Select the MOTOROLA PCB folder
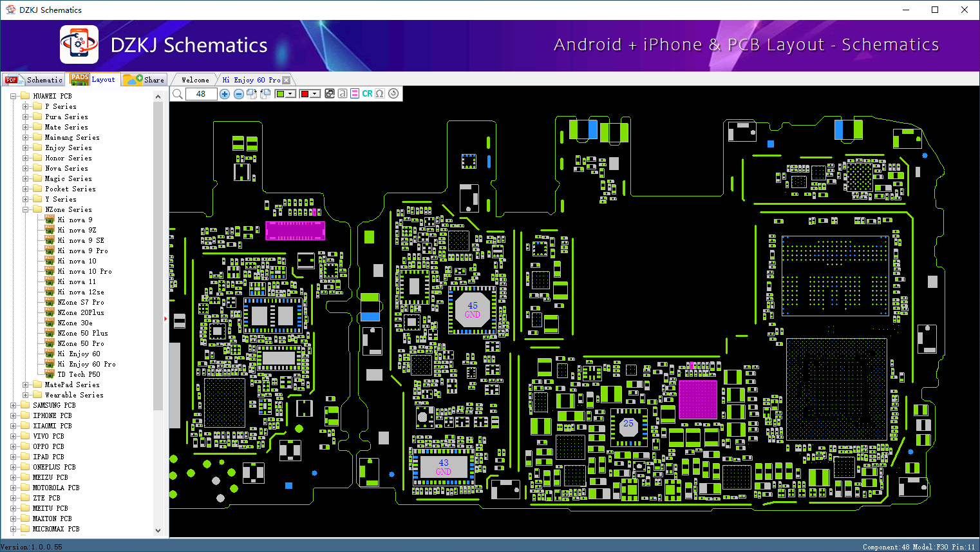Viewport: 980px width, 552px height. [56, 488]
